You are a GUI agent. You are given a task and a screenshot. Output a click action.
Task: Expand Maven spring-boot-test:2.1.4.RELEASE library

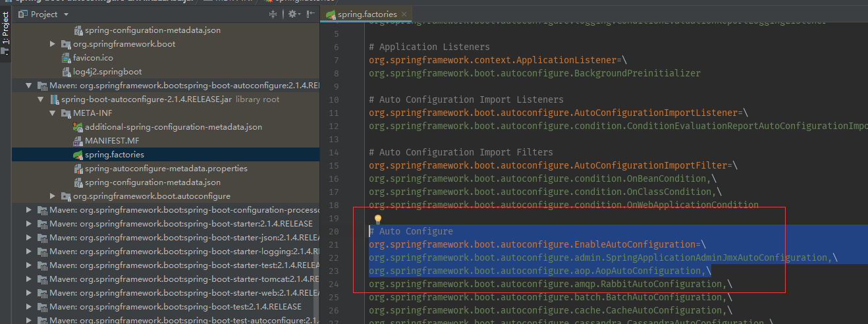tap(29, 307)
